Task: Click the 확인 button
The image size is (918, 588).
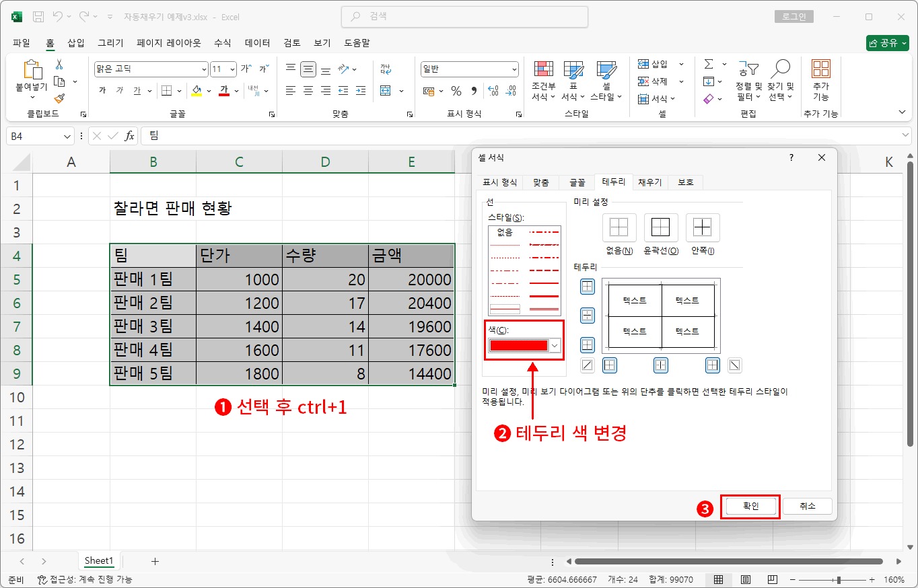Action: [750, 506]
